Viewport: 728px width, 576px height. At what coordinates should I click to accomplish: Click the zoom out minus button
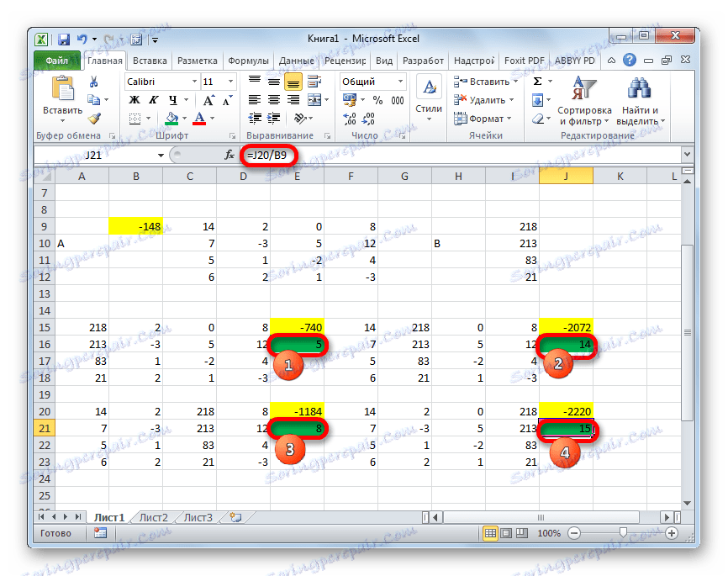(x=574, y=533)
